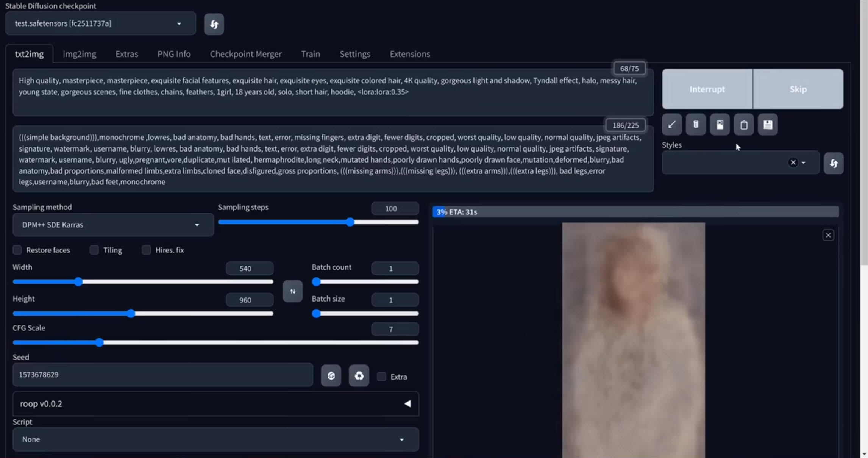Open the Extensions tab
Image resolution: width=868 pixels, height=458 pixels.
point(409,54)
